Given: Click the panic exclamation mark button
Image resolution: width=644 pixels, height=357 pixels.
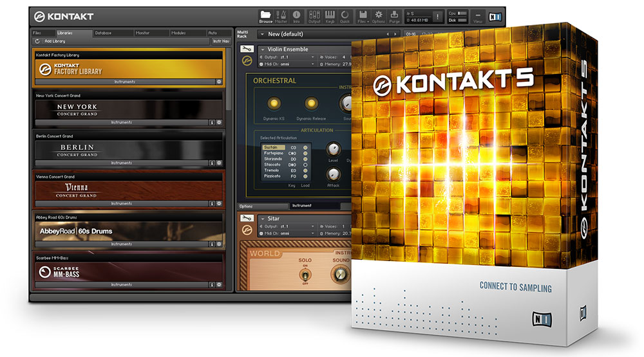Looking at the screenshot, I should 438,17.
